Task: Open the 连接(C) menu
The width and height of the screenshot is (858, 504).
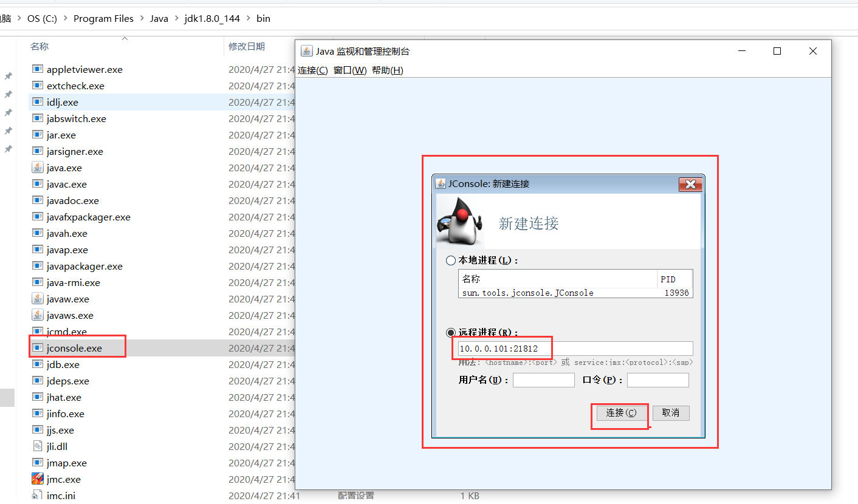Action: click(313, 70)
